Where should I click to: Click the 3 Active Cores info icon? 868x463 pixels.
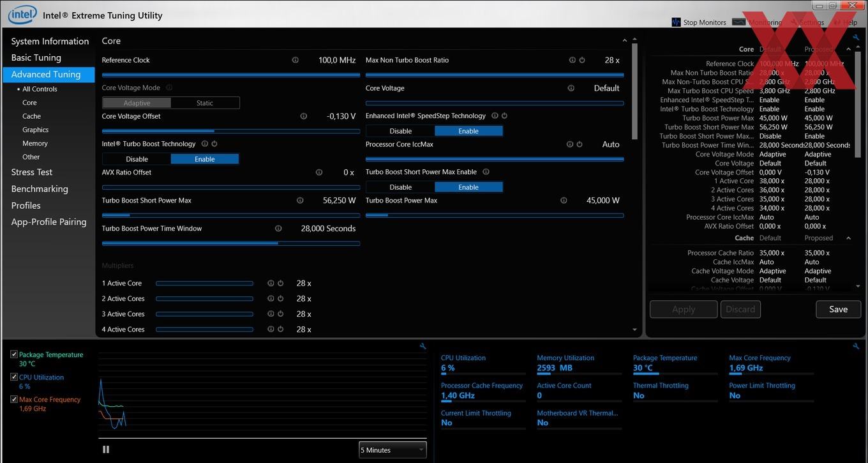coord(271,314)
